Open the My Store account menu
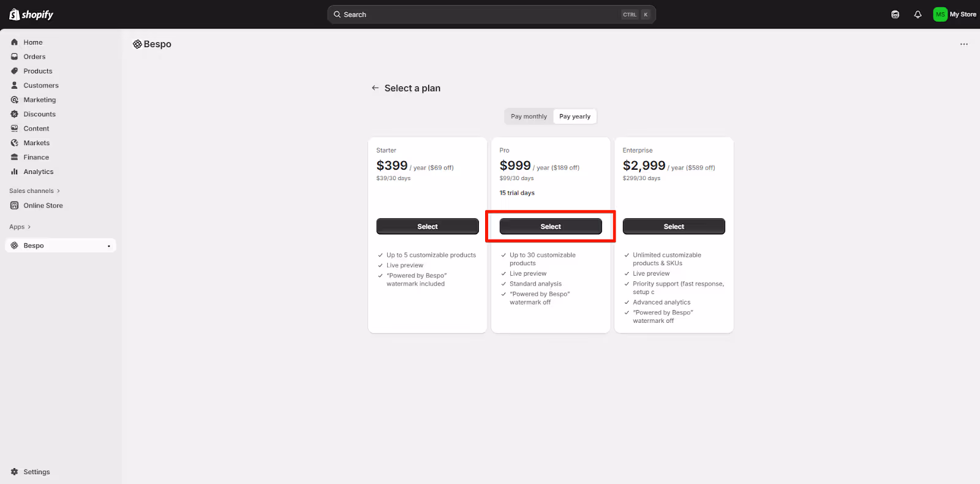The image size is (980, 484). [x=955, y=15]
